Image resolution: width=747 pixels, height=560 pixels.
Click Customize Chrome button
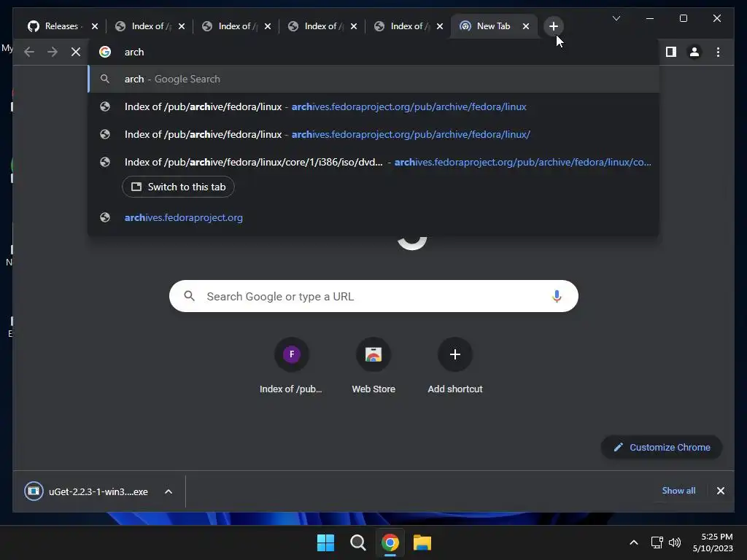point(662,447)
